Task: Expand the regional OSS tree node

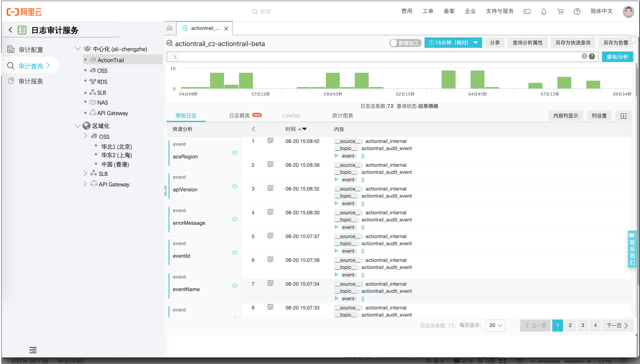Action: coord(85,136)
